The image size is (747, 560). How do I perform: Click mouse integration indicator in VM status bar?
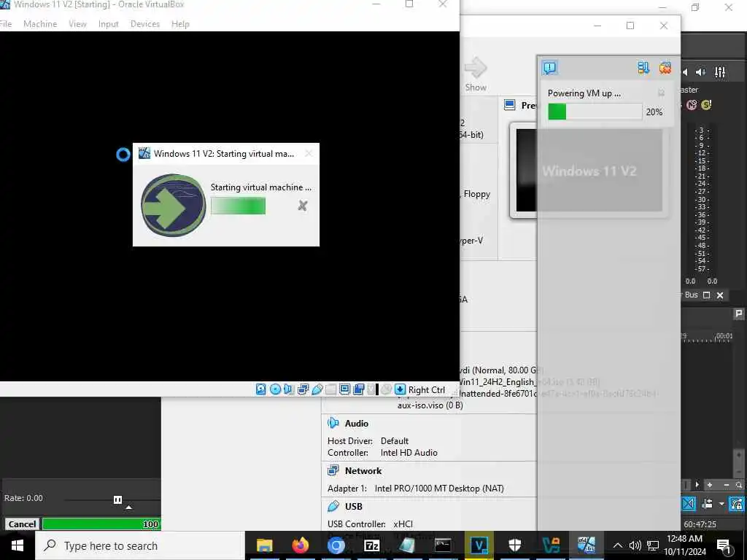(386, 389)
